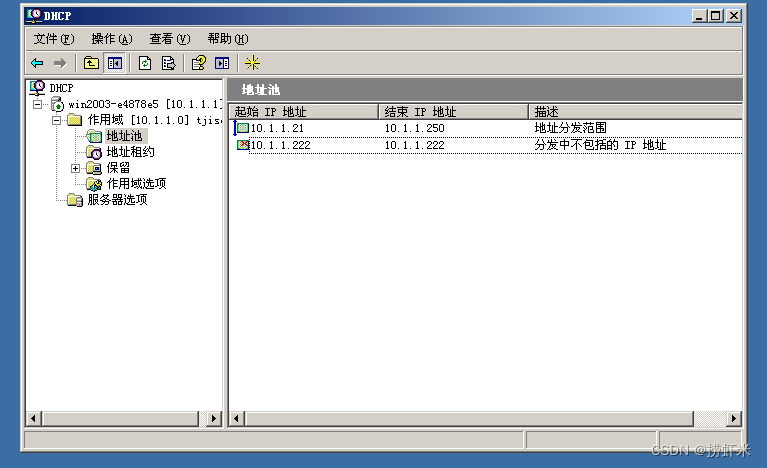
Task: Click the action pane toolbar icon beside help
Action: pyautogui.click(x=222, y=63)
